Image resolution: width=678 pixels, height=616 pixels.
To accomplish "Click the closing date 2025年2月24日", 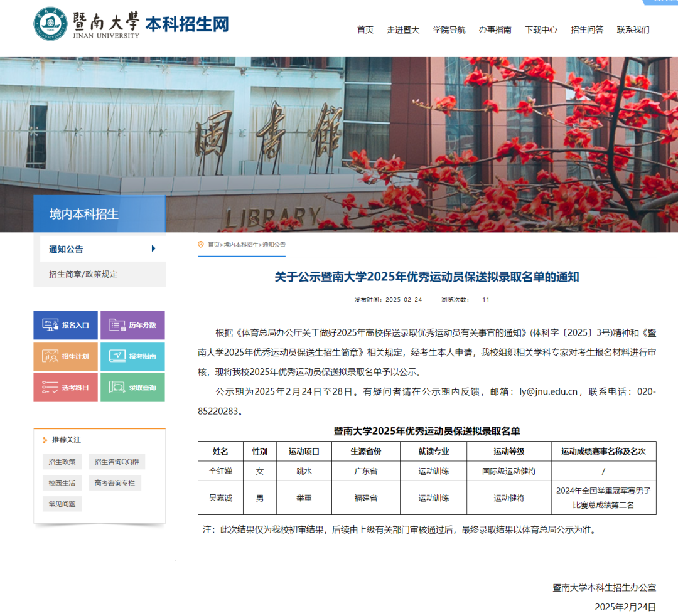I will [x=625, y=607].
